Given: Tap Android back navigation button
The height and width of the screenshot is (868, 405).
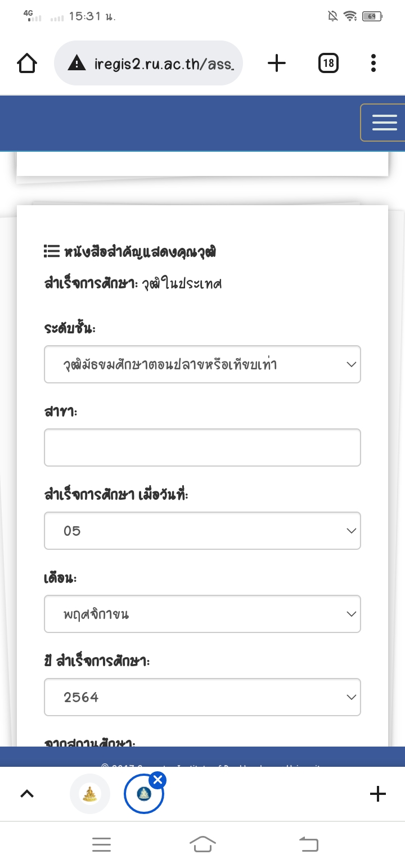Looking at the screenshot, I should point(308,844).
